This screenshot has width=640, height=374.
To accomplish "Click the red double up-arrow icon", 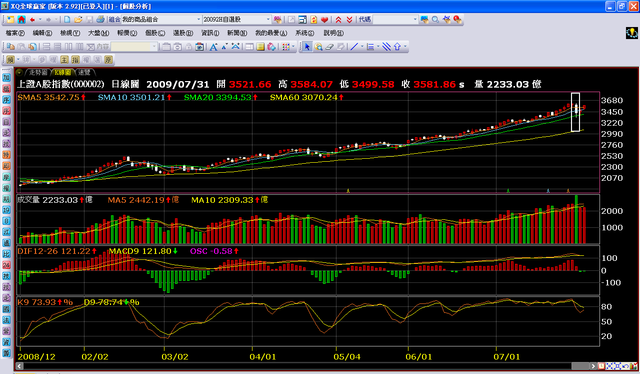I will 338,19.
